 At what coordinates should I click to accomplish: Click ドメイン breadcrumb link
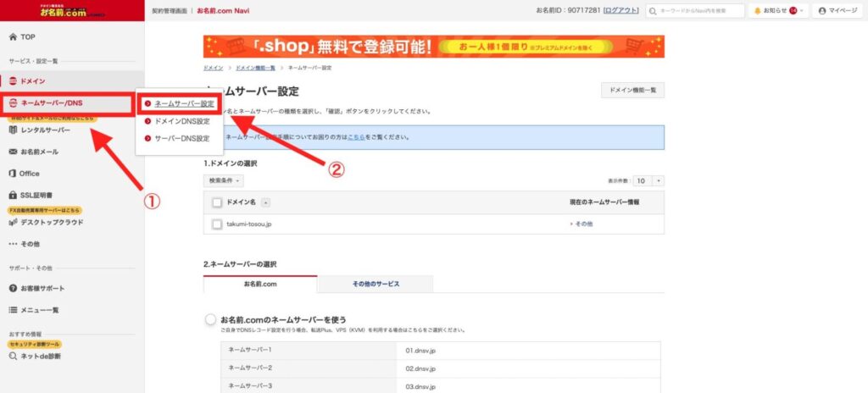pos(213,68)
